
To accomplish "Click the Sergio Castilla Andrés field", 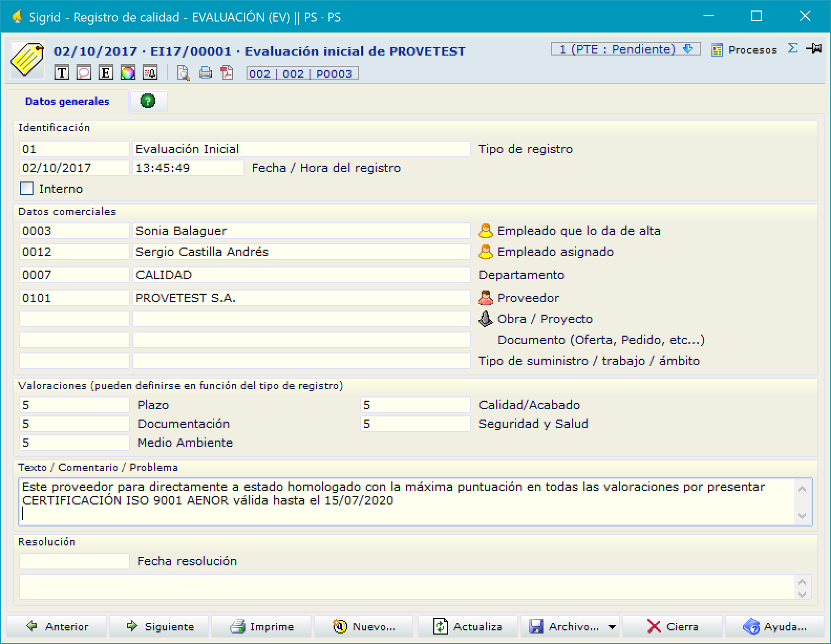I will coord(301,252).
